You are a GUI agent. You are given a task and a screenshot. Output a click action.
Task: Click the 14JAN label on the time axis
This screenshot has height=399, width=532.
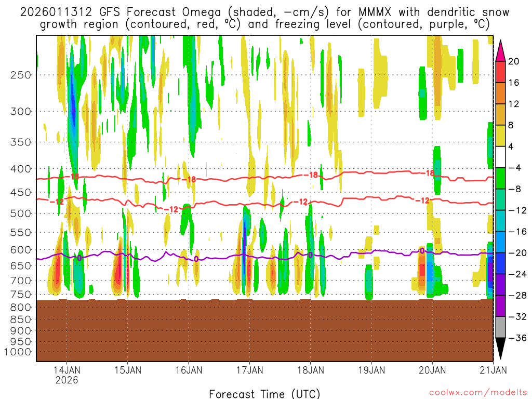66,370
